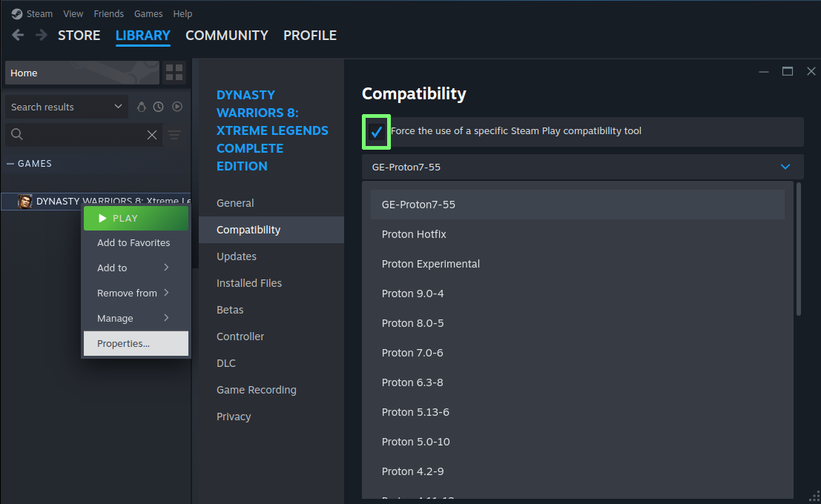
Task: Maximize the properties window
Action: 788,71
